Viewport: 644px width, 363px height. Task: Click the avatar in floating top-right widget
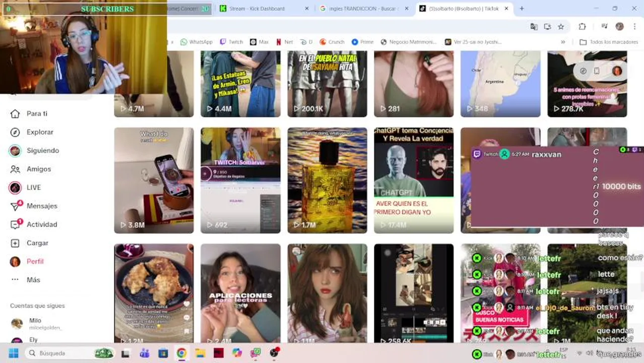tap(617, 71)
